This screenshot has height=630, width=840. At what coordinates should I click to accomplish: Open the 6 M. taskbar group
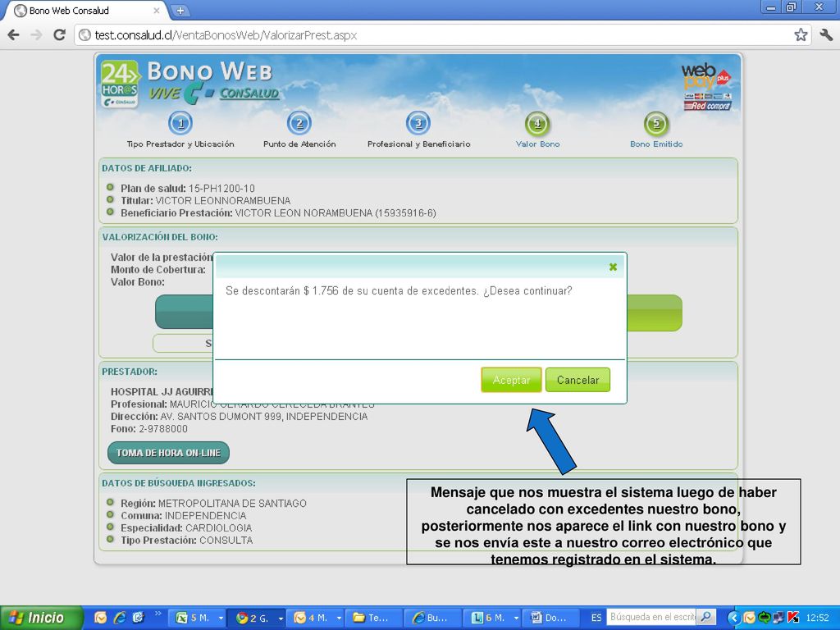(x=491, y=618)
